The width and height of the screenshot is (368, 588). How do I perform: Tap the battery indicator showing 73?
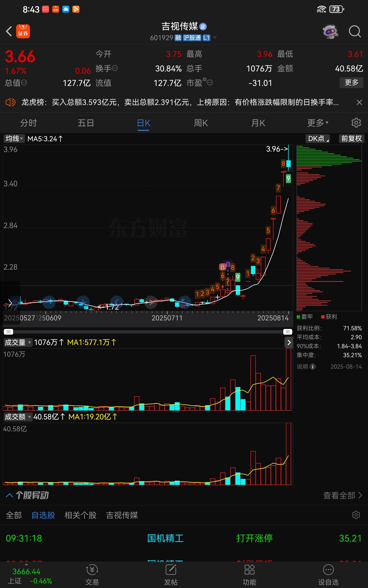coord(336,9)
